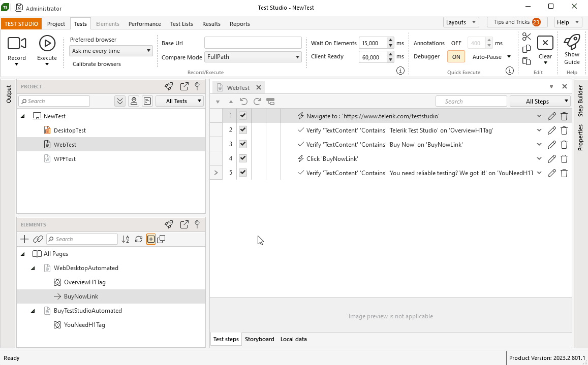Collapse the WebDesktopAutomated page node
The image size is (588, 365).
click(x=33, y=269)
